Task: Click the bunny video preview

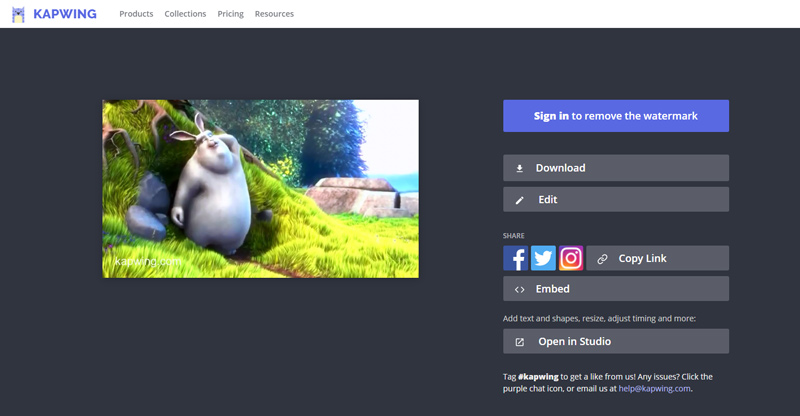Action: pos(260,188)
